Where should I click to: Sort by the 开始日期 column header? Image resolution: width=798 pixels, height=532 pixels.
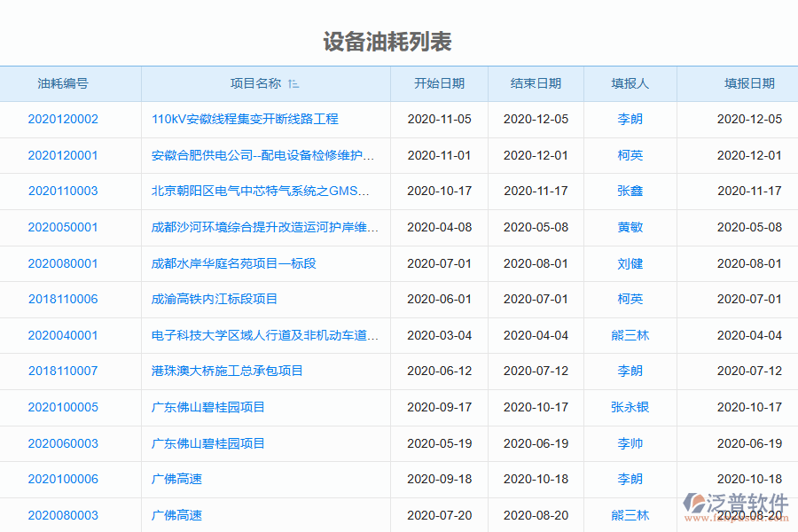click(438, 83)
